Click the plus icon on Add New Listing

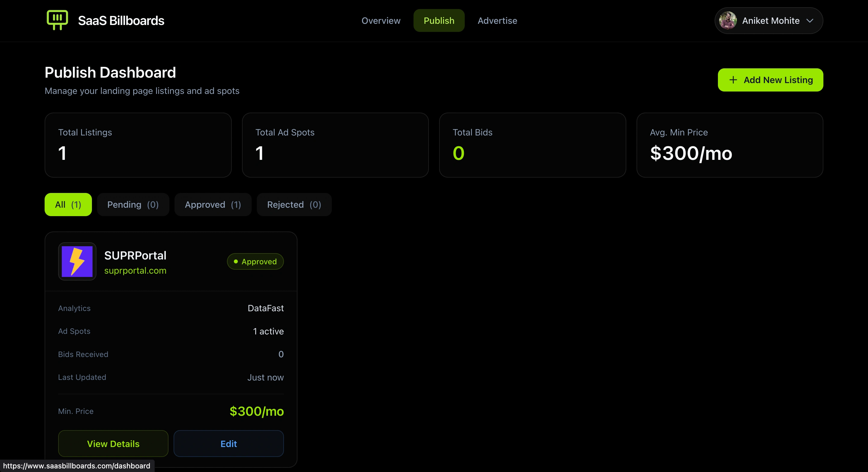click(733, 80)
